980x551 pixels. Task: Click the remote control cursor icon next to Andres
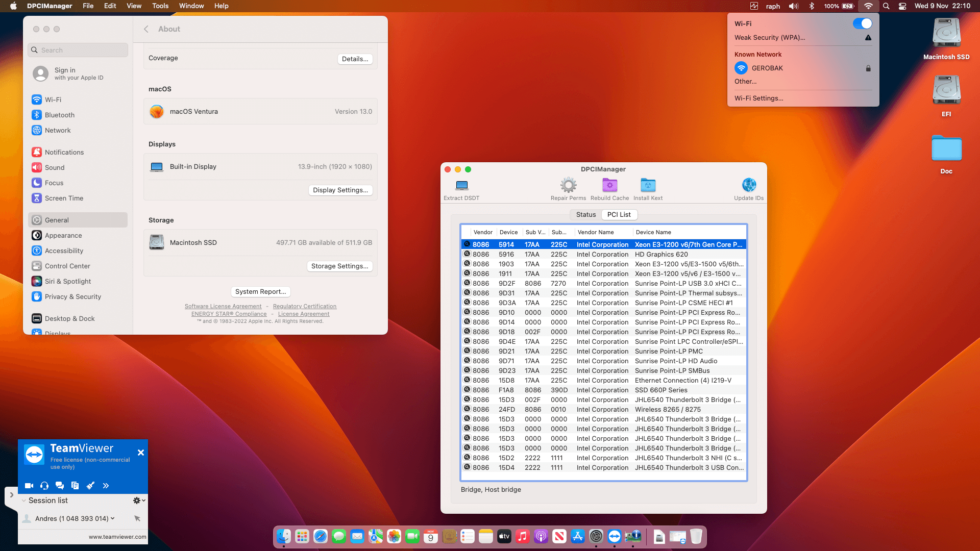tap(137, 518)
